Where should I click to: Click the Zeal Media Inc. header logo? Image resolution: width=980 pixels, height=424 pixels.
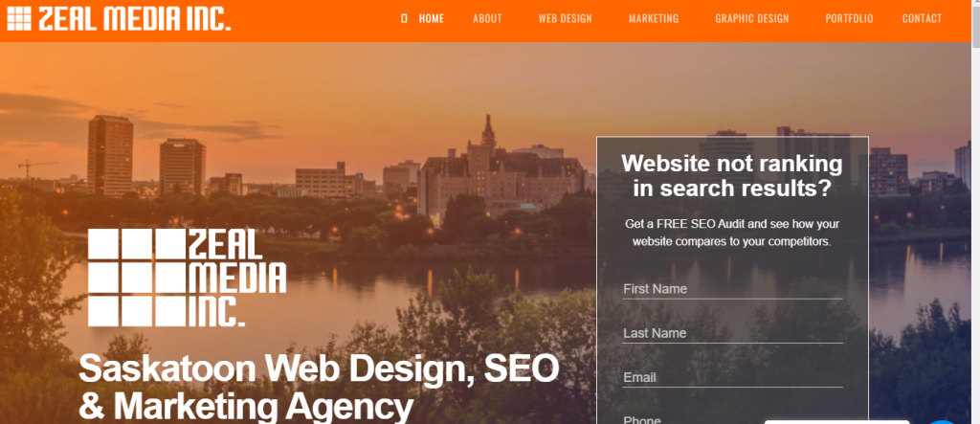coord(119,19)
